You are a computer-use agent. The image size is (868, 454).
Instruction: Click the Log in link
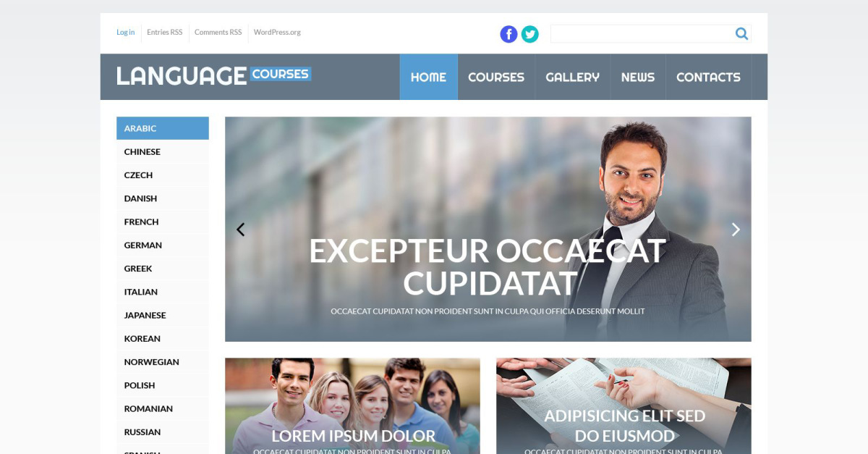pos(126,33)
